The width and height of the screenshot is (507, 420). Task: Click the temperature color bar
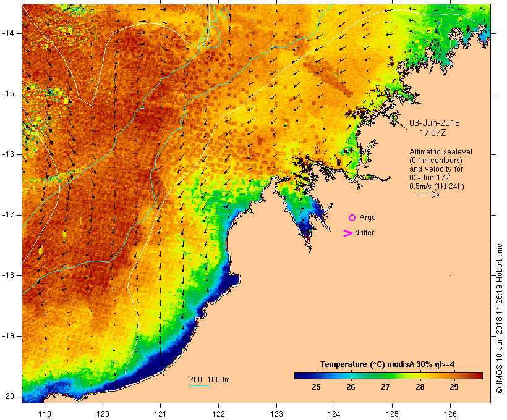(388, 376)
